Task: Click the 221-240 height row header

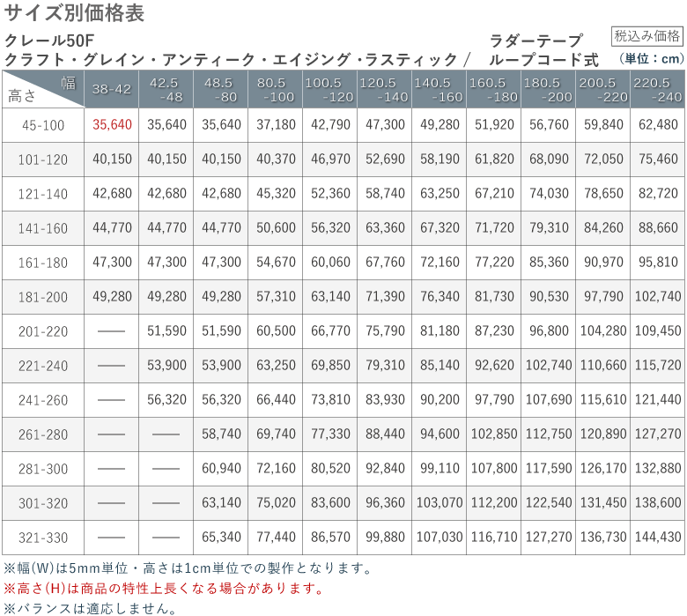Action: pyautogui.click(x=43, y=366)
